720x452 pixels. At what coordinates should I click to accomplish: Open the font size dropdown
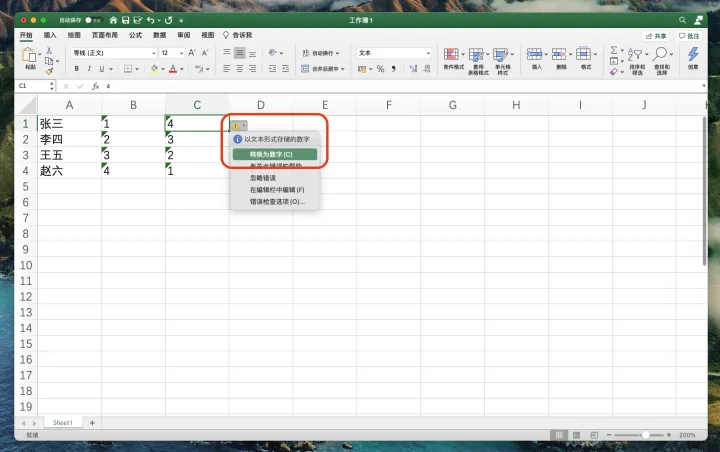tap(181, 53)
